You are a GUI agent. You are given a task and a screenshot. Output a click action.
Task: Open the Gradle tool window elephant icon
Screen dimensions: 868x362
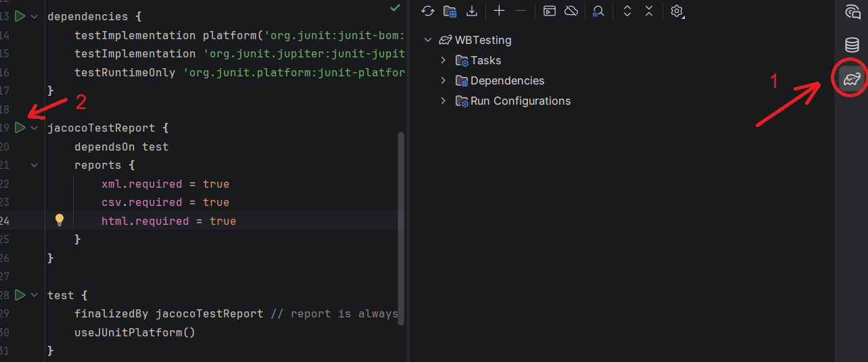(x=852, y=79)
